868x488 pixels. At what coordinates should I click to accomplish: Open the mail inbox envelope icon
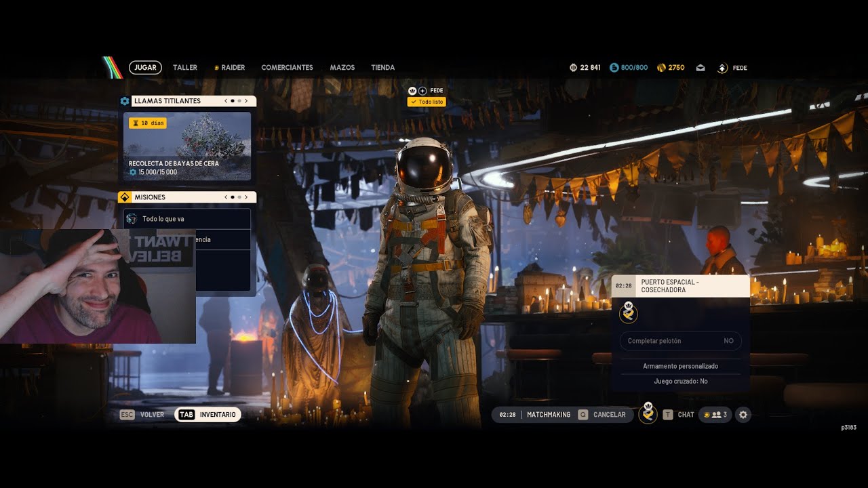(x=701, y=68)
